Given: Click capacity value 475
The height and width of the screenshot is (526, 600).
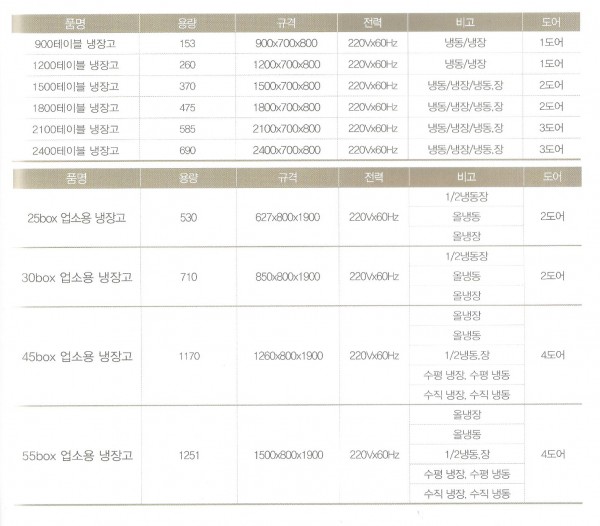Looking at the screenshot, I should click(x=188, y=107).
